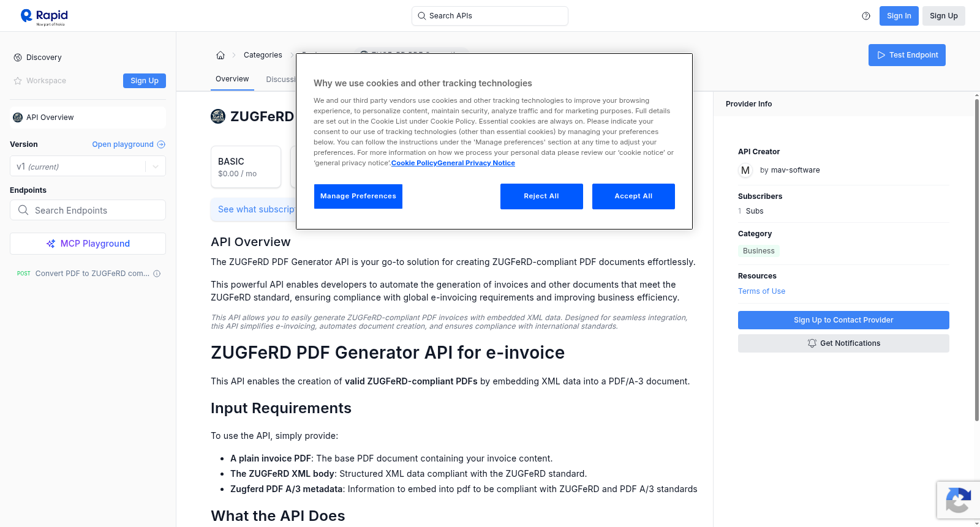
Task: Click the API Overview sidebar icon
Action: tap(18, 118)
